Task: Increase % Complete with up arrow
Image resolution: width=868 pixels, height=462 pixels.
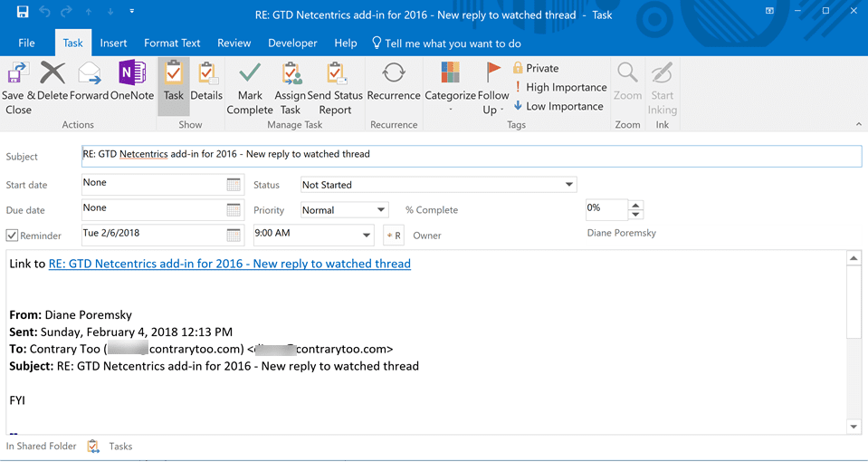Action: click(636, 205)
